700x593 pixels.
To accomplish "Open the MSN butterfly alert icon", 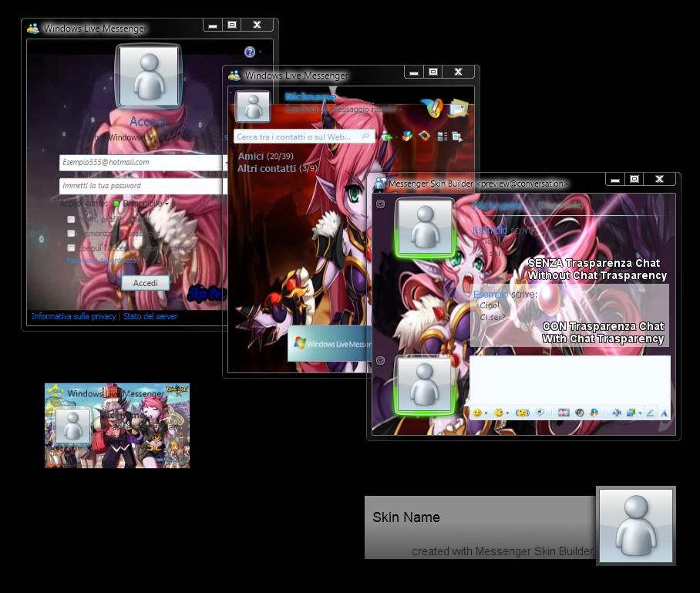I will 432,108.
